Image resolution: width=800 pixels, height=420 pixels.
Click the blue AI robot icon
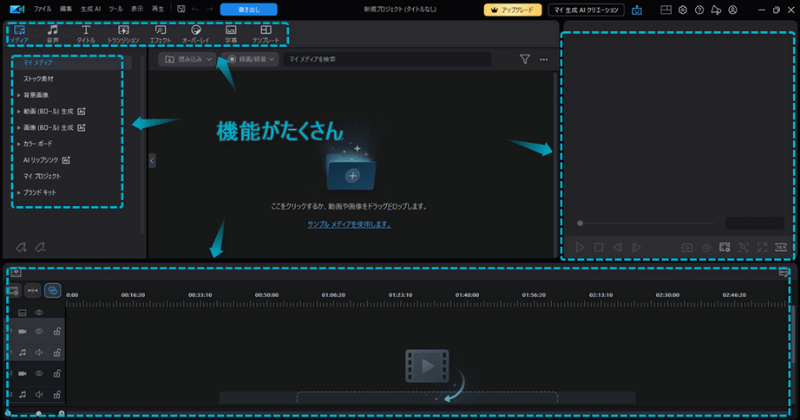pyautogui.click(x=637, y=10)
